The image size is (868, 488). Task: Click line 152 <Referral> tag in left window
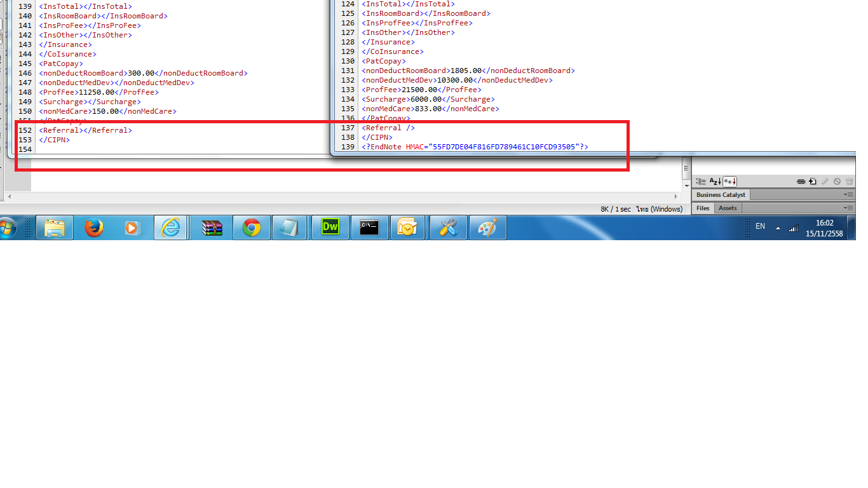[x=62, y=130]
